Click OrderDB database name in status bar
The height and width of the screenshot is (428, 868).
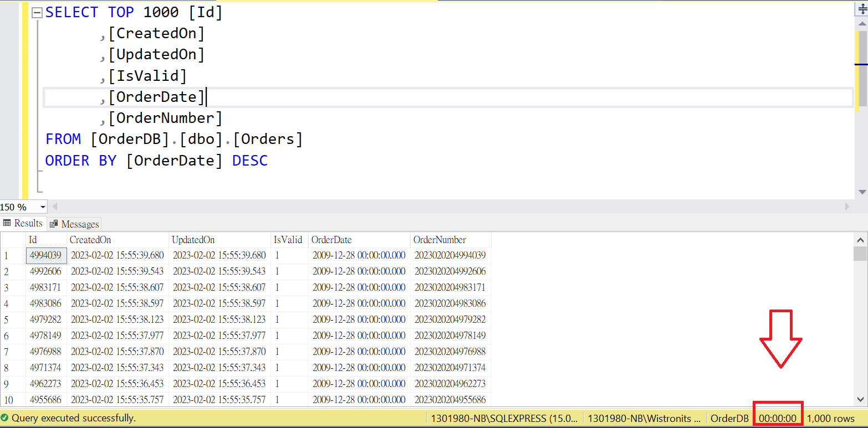[730, 419]
